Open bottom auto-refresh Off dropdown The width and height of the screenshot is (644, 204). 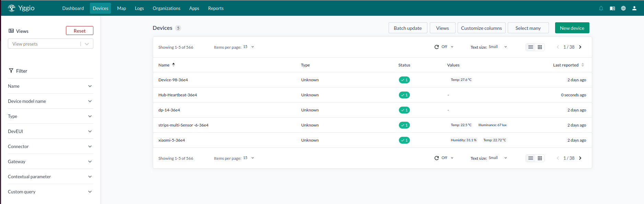[x=447, y=158]
